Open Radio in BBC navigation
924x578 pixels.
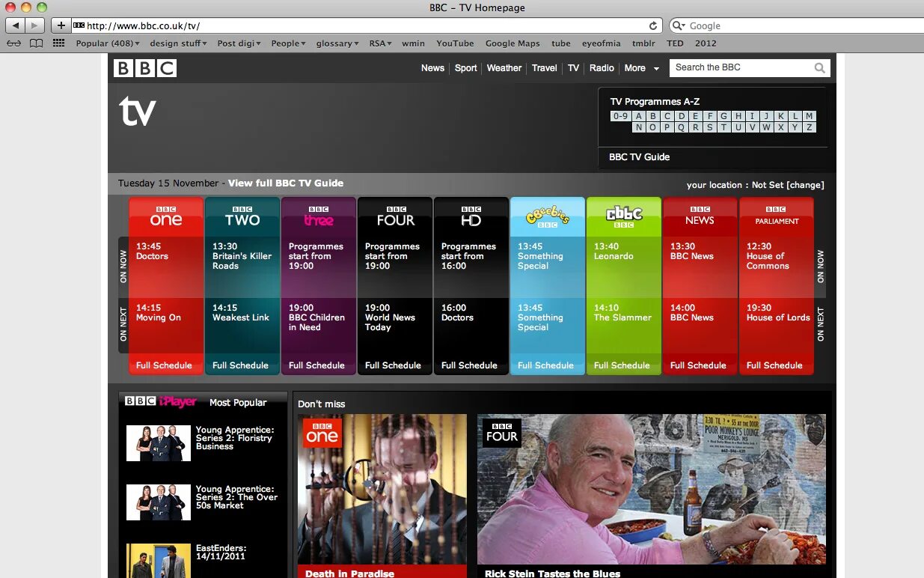[602, 68]
